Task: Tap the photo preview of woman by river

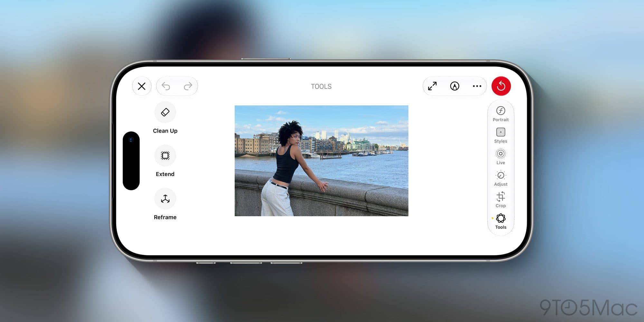Action: [321, 161]
